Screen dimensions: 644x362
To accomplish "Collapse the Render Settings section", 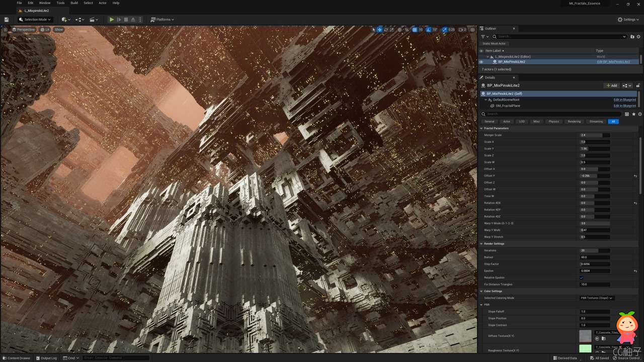I will pos(481,244).
